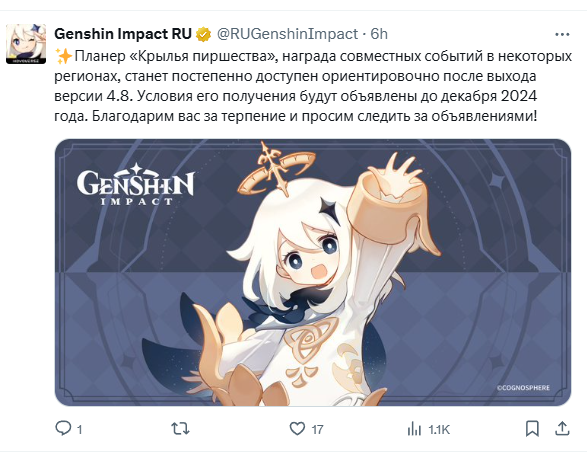Screen dimensions: 587x453
Task: Open the reply icon on the tweet
Action: [x=63, y=428]
